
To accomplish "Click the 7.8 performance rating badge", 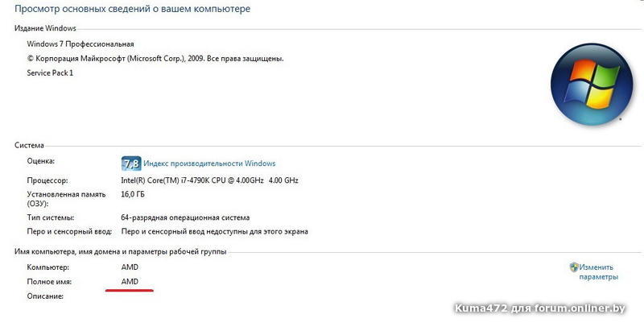I will pyautogui.click(x=130, y=163).
